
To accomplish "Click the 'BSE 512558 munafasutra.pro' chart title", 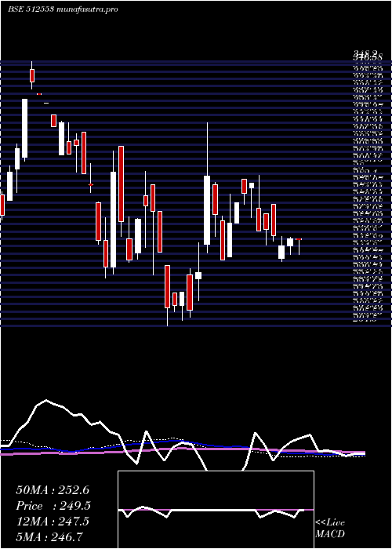I will click(x=63, y=9).
